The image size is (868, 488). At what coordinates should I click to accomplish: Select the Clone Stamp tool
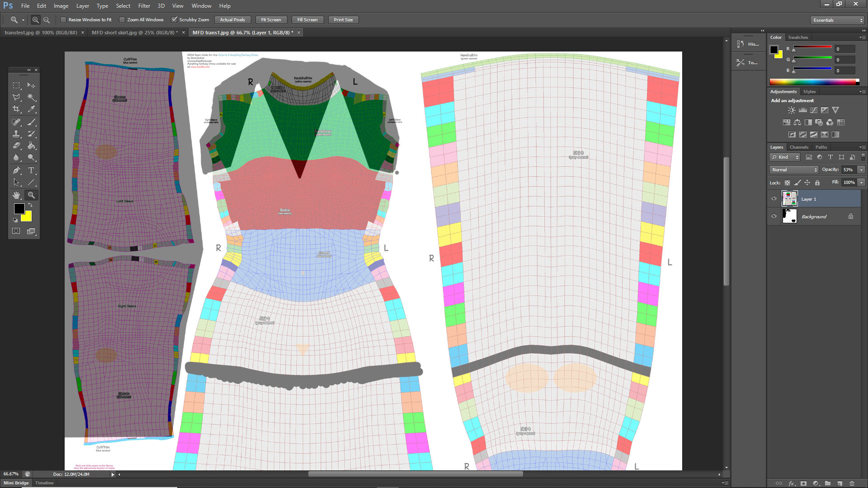click(16, 134)
